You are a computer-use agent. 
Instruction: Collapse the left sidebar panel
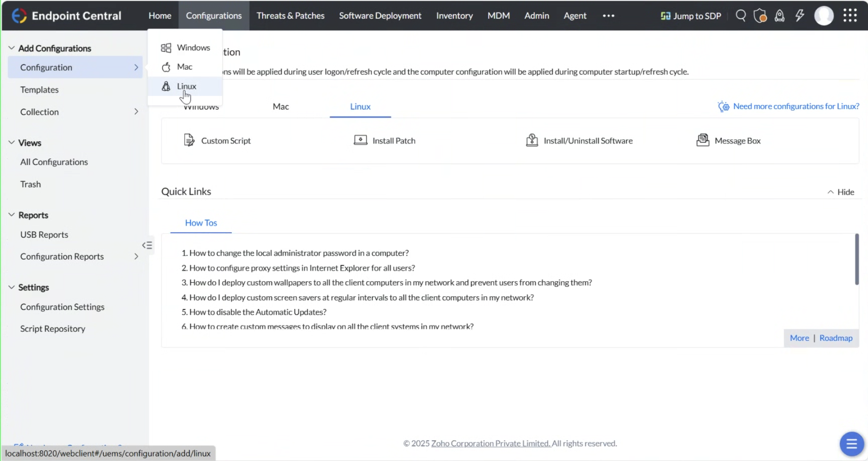pyautogui.click(x=147, y=245)
